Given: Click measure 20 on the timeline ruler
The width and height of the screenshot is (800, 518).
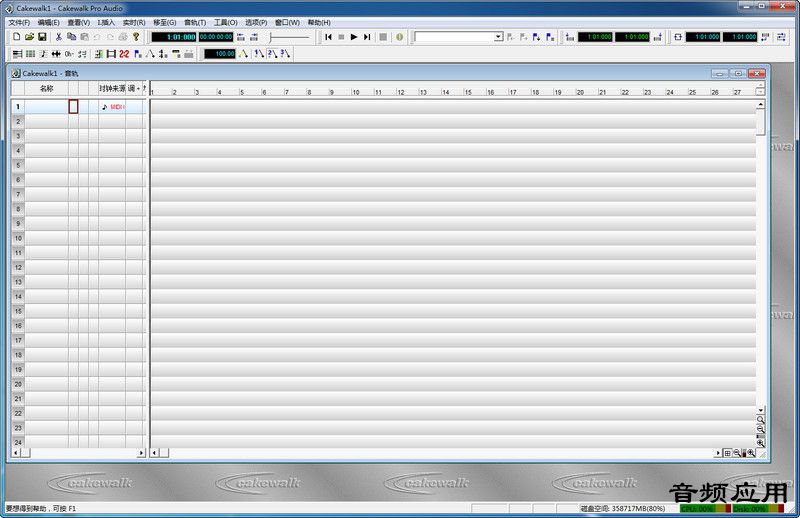Looking at the screenshot, I should 580,92.
